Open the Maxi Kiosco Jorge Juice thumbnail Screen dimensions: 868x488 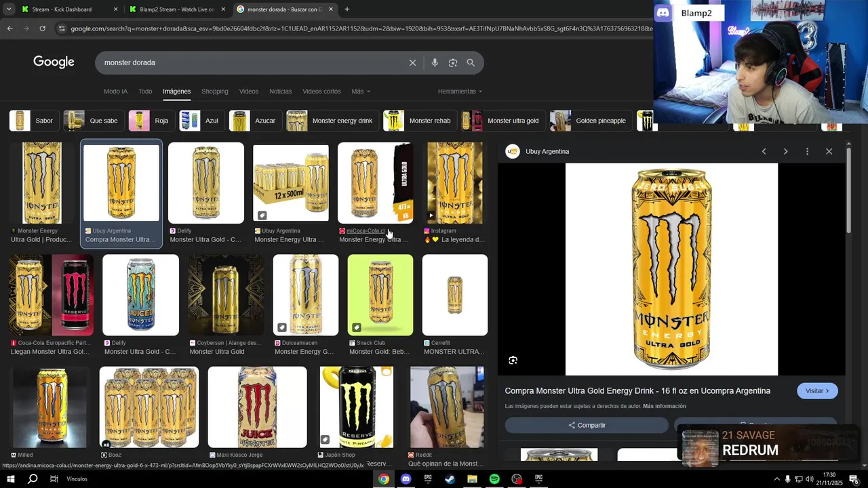click(257, 407)
